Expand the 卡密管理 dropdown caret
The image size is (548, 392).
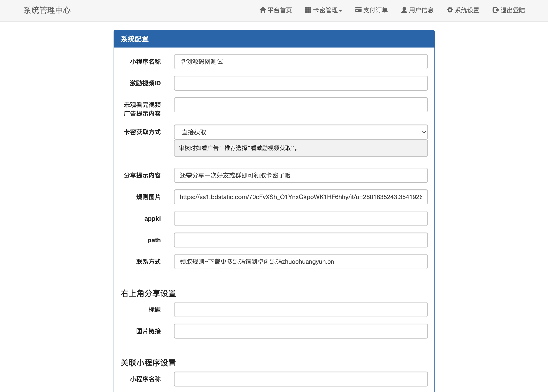pyautogui.click(x=340, y=11)
